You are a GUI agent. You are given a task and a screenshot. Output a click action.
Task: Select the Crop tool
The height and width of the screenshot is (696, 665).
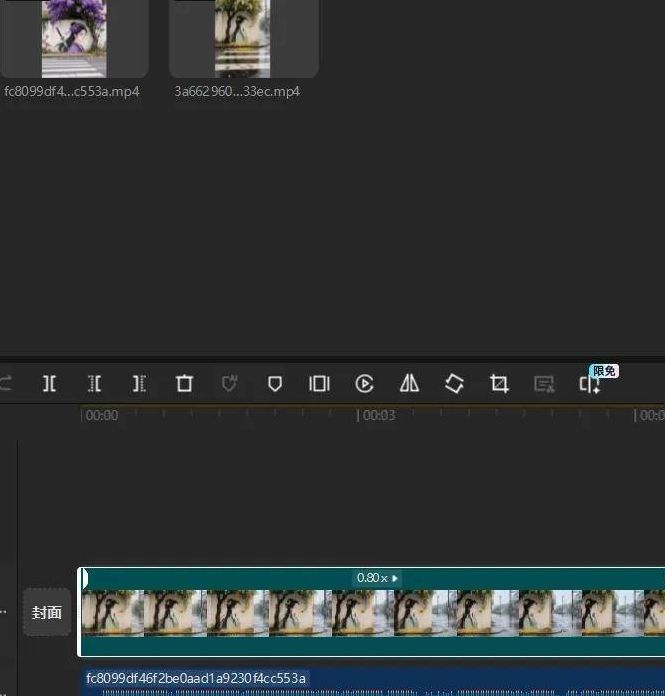pos(499,384)
